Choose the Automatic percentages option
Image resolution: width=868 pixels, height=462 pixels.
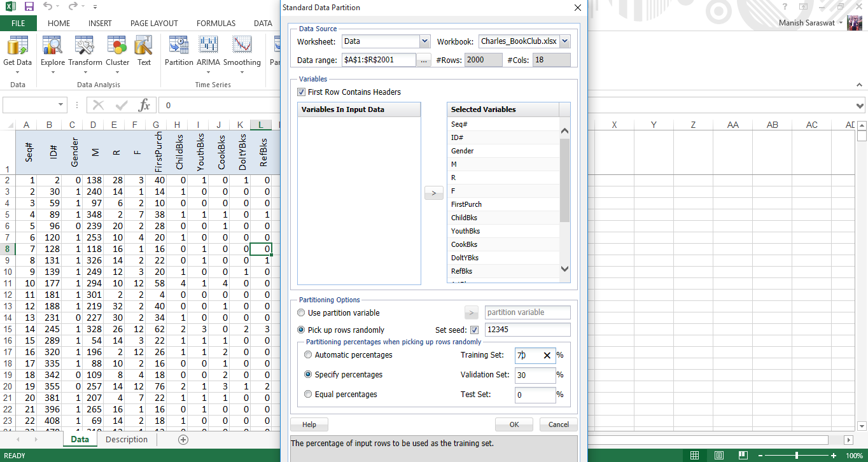coord(309,355)
